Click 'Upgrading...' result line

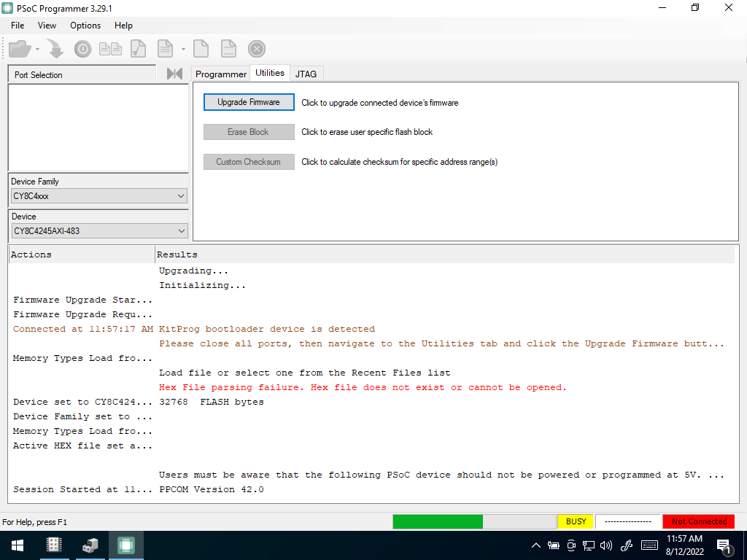(193, 271)
